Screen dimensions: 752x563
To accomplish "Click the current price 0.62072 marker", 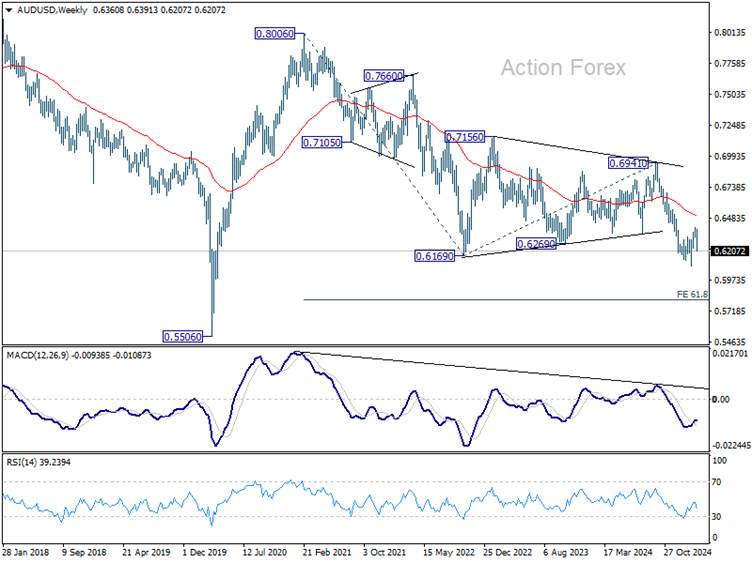I will 730,251.
